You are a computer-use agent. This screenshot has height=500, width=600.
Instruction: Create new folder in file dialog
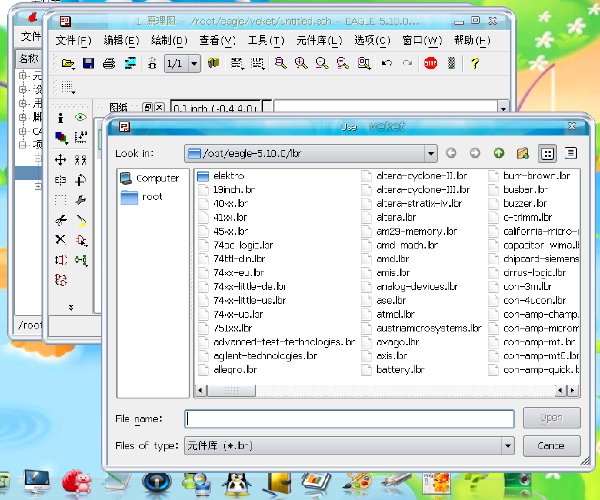point(523,153)
